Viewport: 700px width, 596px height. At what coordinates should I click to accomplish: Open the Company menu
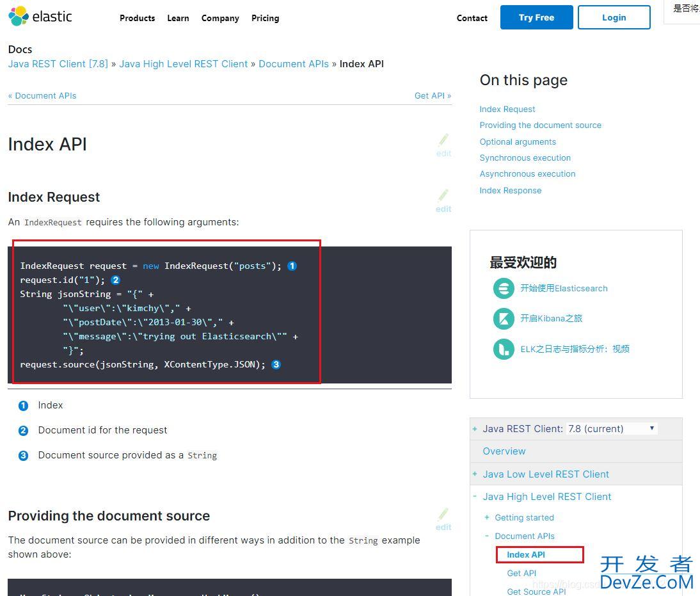click(x=220, y=19)
